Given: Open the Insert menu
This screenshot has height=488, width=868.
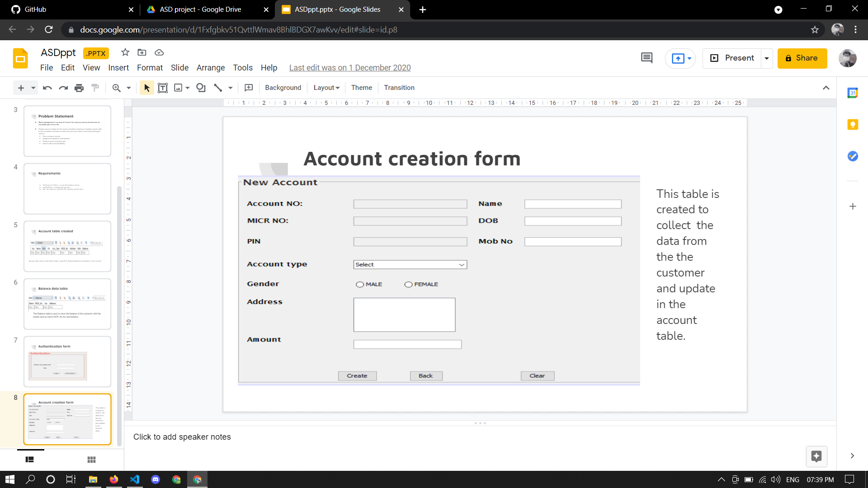Looking at the screenshot, I should click(118, 68).
